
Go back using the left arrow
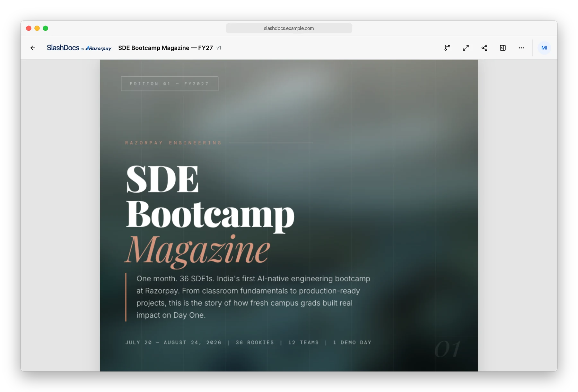pos(33,48)
